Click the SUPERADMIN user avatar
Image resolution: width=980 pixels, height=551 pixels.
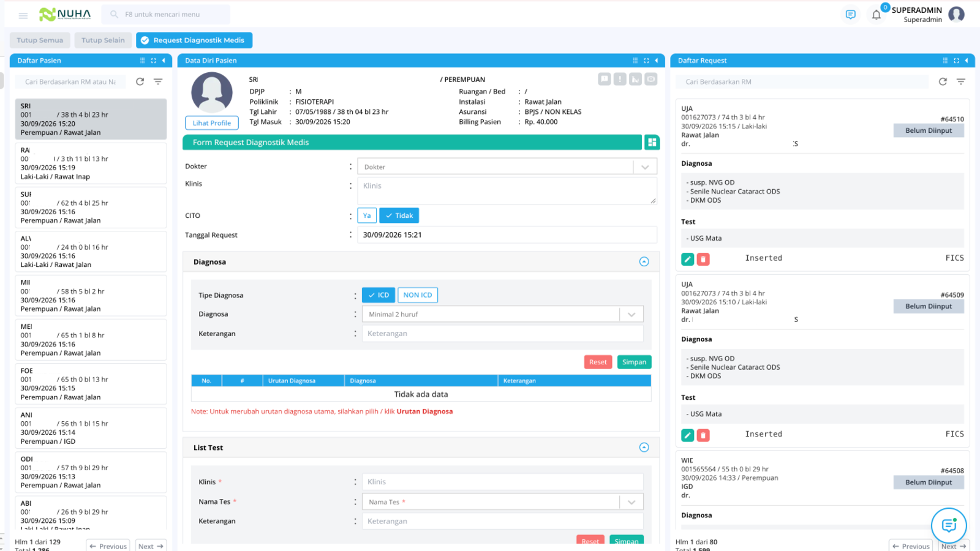click(x=956, y=14)
